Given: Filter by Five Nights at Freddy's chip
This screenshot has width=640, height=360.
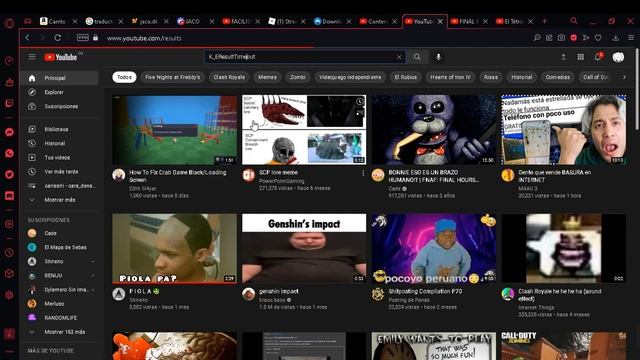Looking at the screenshot, I should click(x=172, y=77).
